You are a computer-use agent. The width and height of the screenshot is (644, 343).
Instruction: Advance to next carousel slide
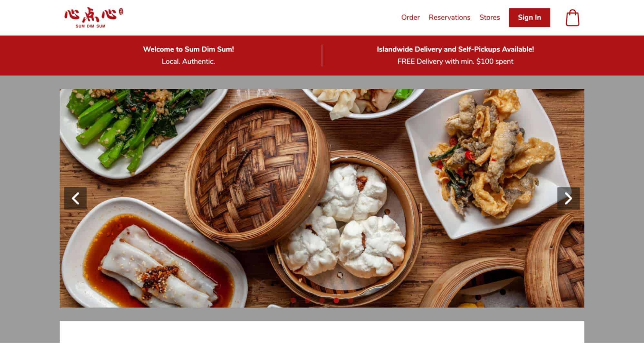click(568, 198)
